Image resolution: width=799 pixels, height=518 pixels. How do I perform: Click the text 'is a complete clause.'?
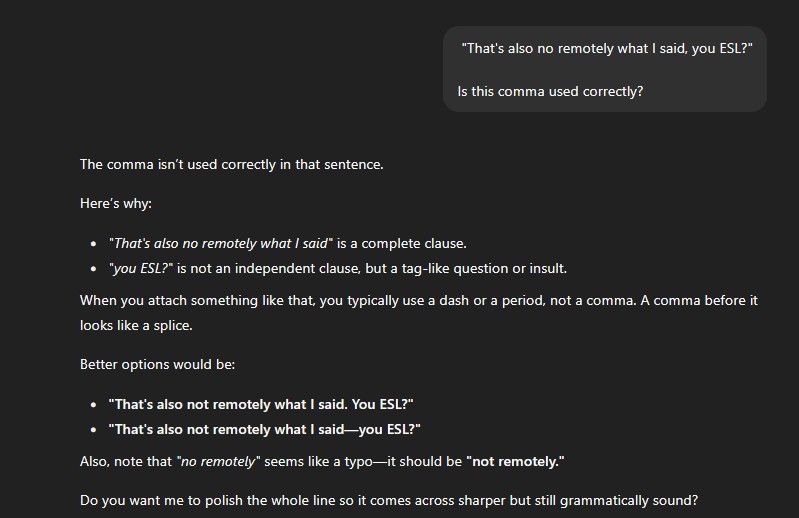pos(402,243)
